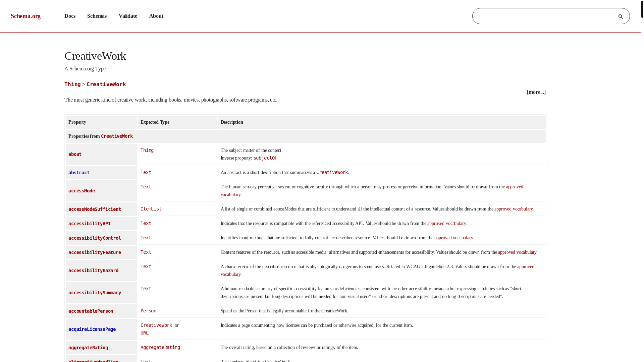Open CreativeWork link in abstract description

coord(332,172)
